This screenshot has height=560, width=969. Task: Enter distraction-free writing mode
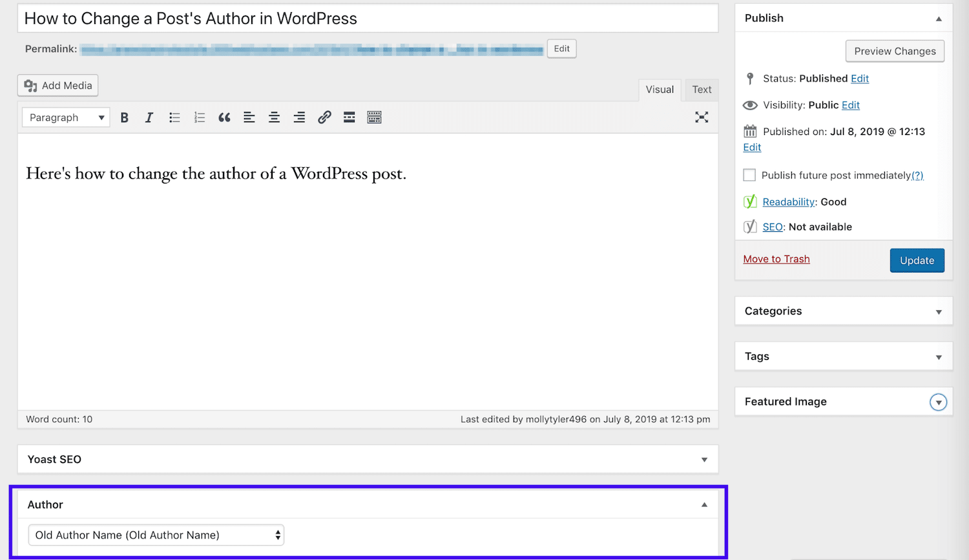[x=702, y=117]
